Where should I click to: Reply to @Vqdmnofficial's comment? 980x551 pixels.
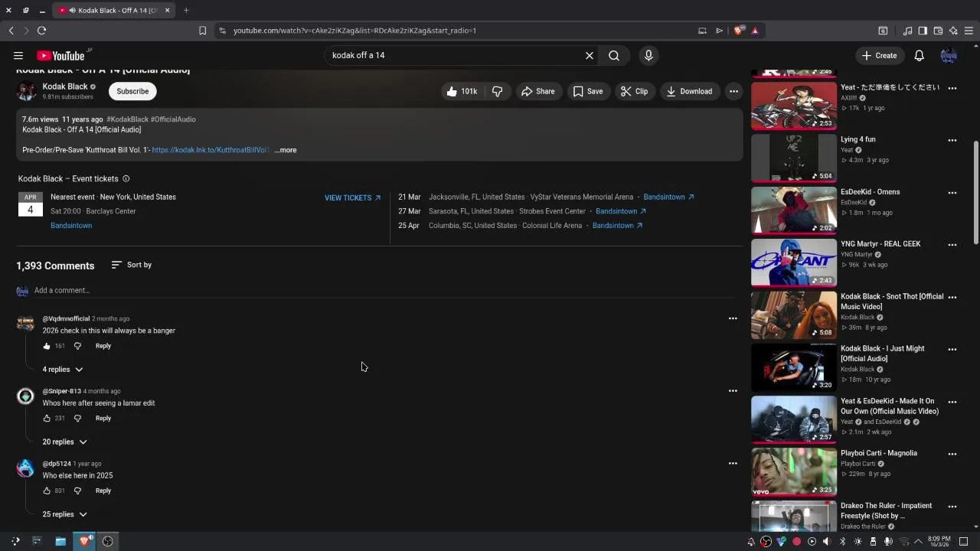point(103,346)
